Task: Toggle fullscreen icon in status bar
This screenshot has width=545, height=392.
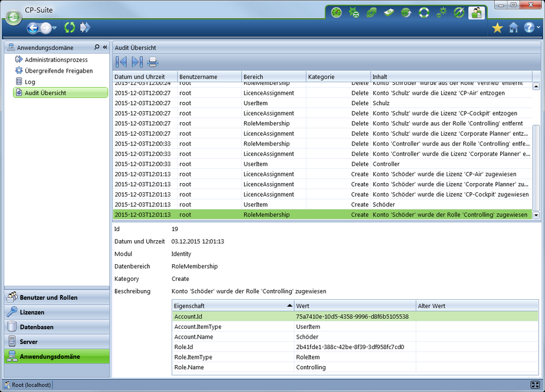Action: (x=535, y=385)
